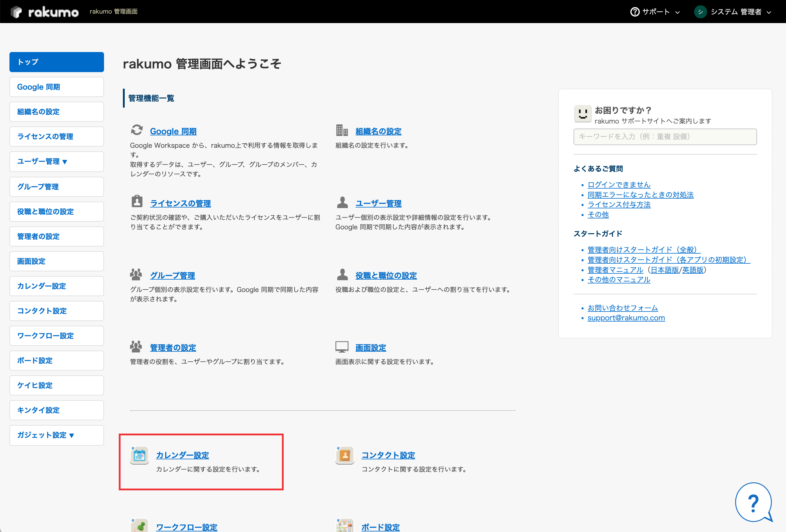Screen dimensions: 786x532
Task: Open 管理者向けスタートガイド（全般）link
Action: (x=644, y=250)
